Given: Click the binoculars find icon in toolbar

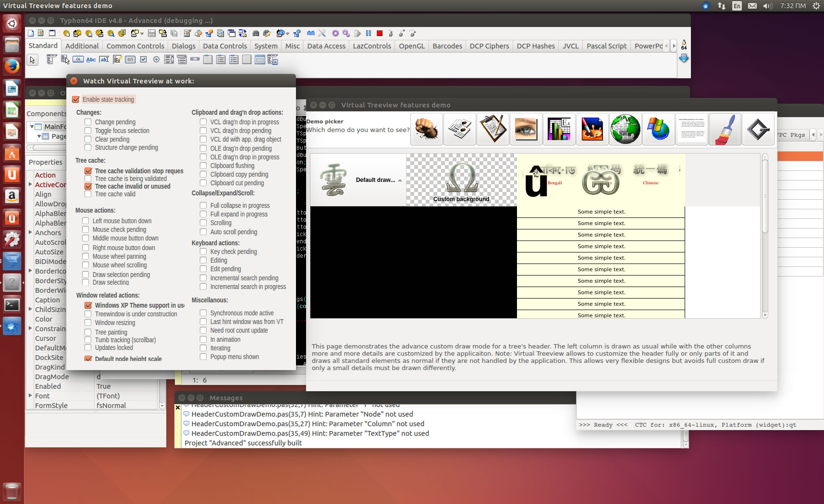Looking at the screenshot, I should 256,33.
